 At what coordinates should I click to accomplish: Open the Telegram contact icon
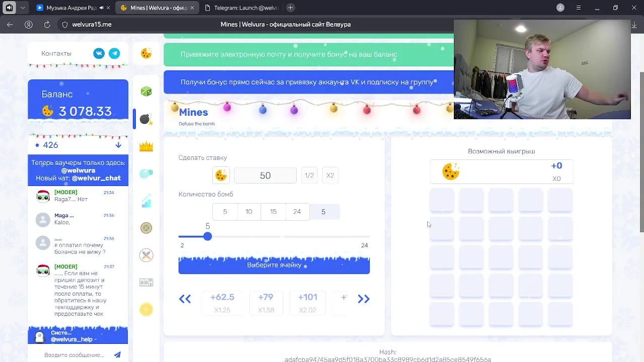(115, 53)
